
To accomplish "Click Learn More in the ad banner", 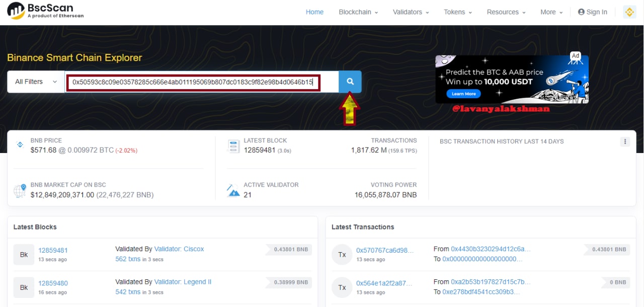I will coord(464,94).
